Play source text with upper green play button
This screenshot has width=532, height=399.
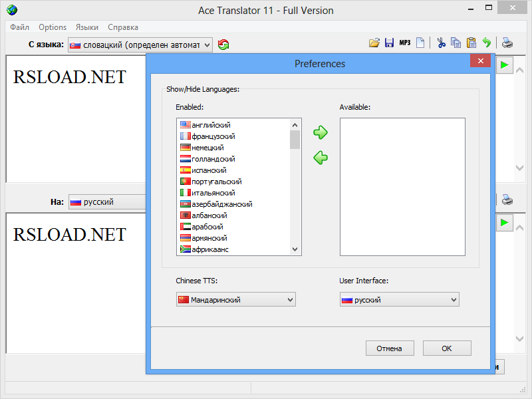tap(505, 65)
